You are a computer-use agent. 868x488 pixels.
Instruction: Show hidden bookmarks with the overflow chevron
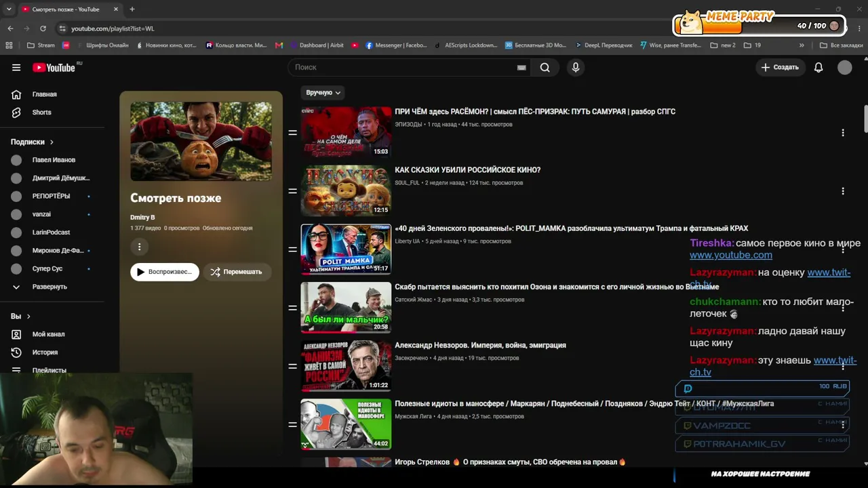click(802, 45)
